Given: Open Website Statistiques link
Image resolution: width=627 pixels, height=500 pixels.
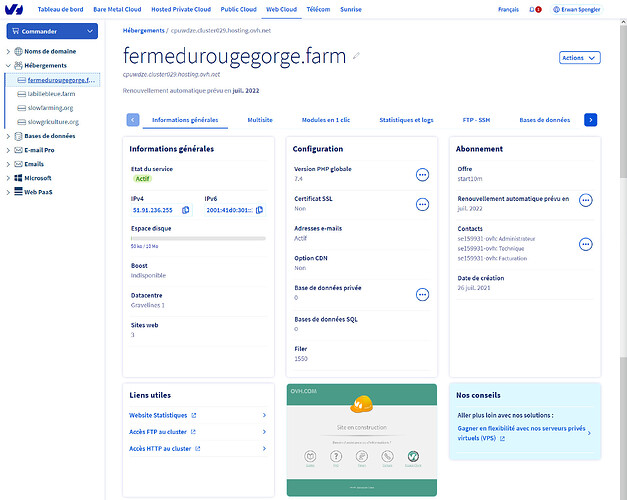Looking at the screenshot, I should click(158, 416).
